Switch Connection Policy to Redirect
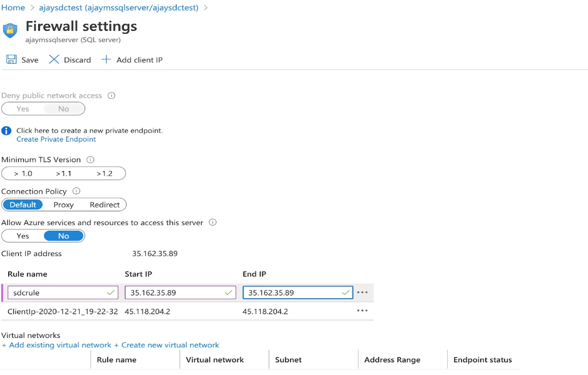The image size is (588, 375). [x=104, y=204]
